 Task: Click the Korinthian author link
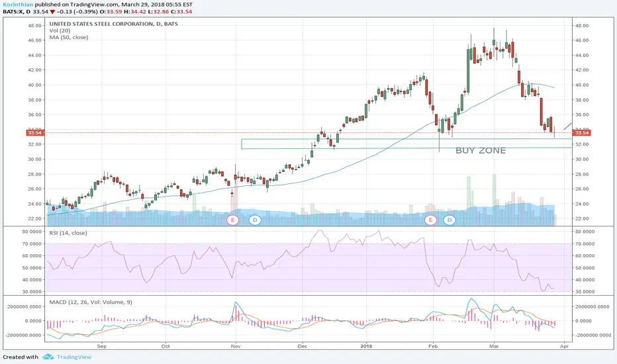[x=18, y=5]
